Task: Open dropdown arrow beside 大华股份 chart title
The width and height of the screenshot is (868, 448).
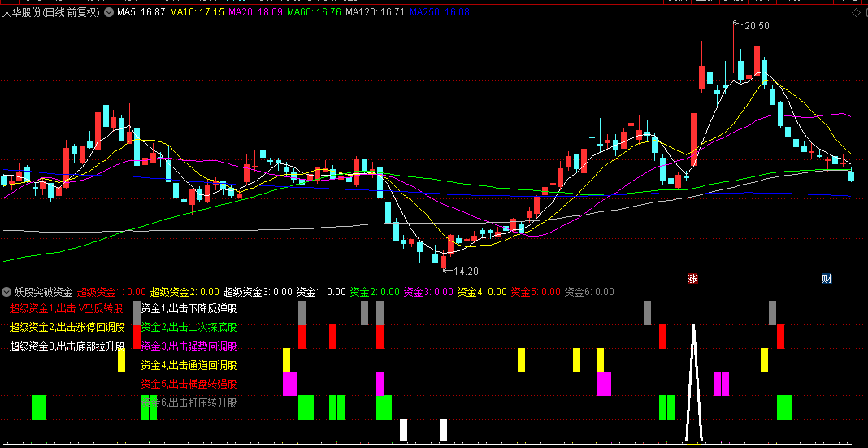Action: (109, 11)
